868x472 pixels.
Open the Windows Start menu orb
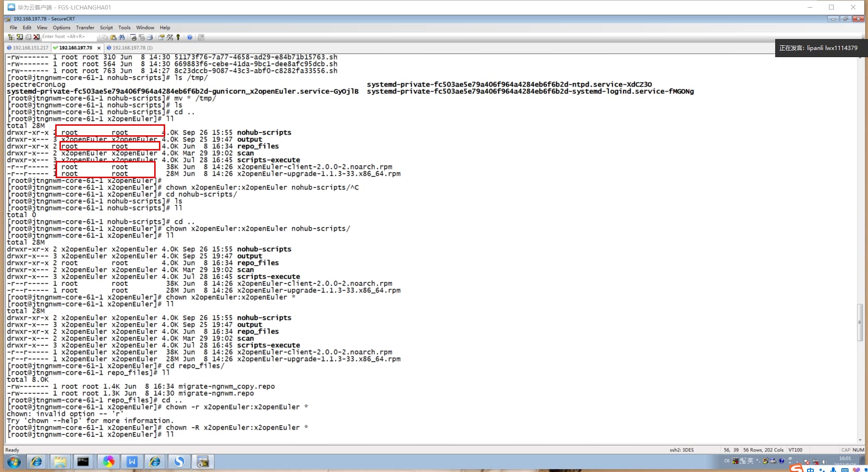click(14, 462)
